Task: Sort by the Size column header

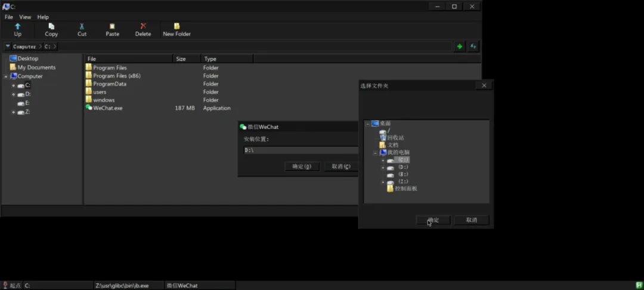Action: [187, 58]
